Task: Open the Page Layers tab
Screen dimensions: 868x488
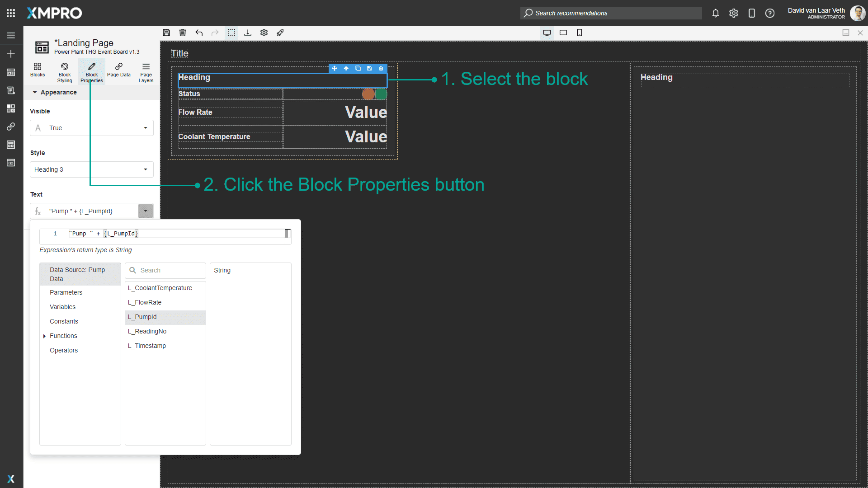Action: [146, 72]
